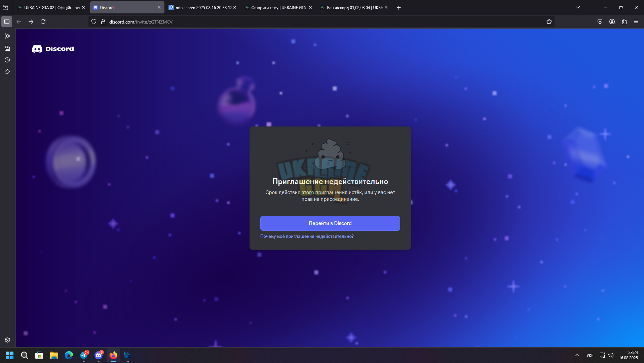Close the Бан діскорд tab
644x363 pixels.
click(x=386, y=7)
